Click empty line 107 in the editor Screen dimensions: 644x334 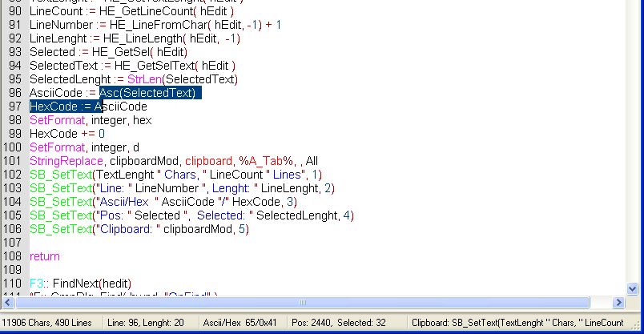328,243
